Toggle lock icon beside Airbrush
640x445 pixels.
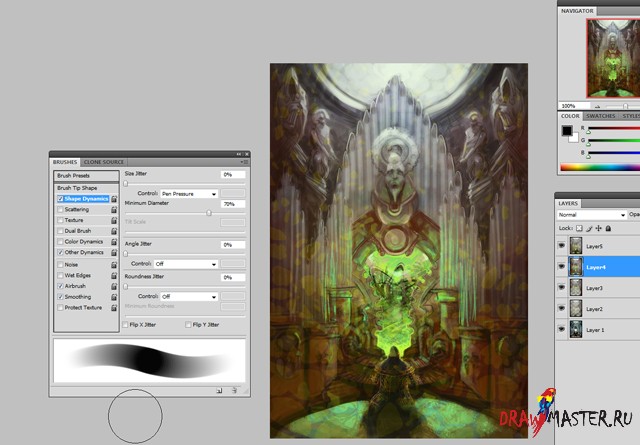[114, 286]
